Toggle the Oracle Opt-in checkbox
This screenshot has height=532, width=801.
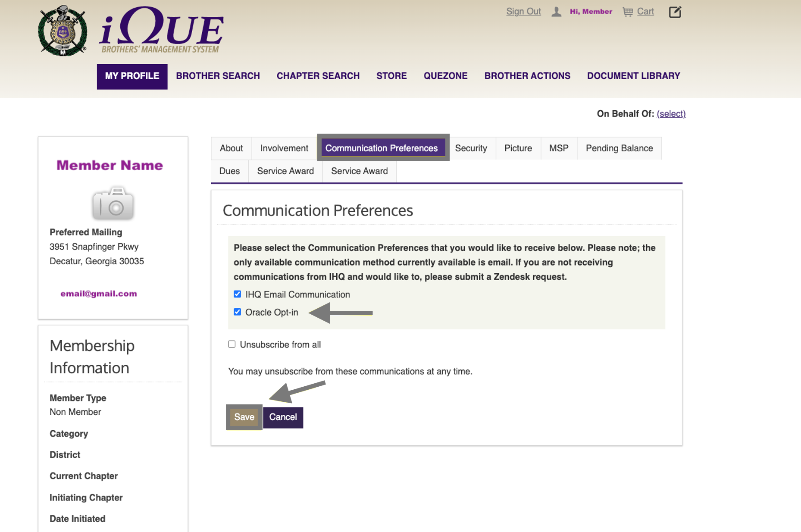pos(237,312)
